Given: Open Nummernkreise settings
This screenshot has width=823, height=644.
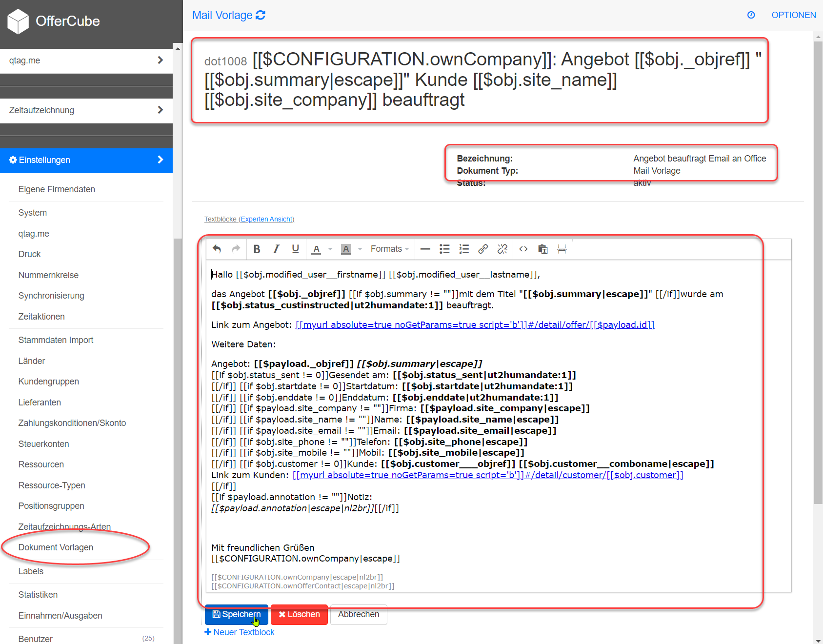Looking at the screenshot, I should click(48, 275).
